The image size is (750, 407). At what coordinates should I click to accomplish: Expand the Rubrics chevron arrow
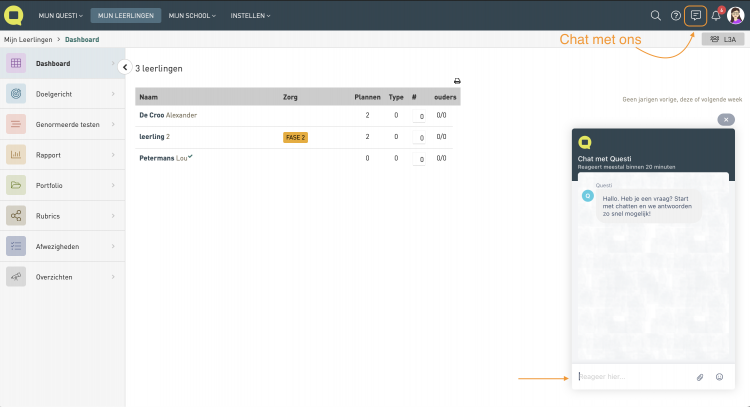coord(113,216)
